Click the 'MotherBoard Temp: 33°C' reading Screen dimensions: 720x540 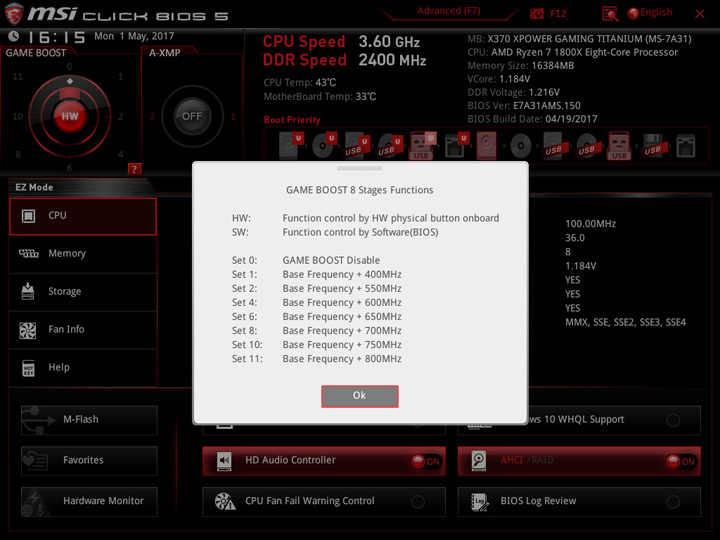[x=320, y=97]
